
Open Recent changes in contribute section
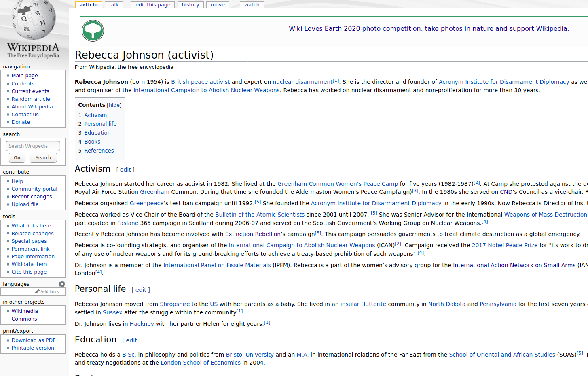(x=32, y=197)
